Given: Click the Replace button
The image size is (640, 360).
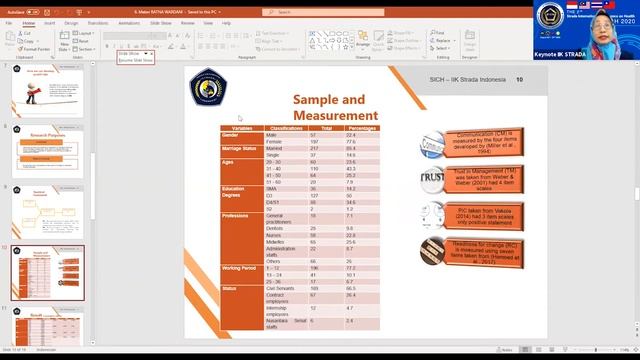Looking at the screenshot, I should [441, 40].
